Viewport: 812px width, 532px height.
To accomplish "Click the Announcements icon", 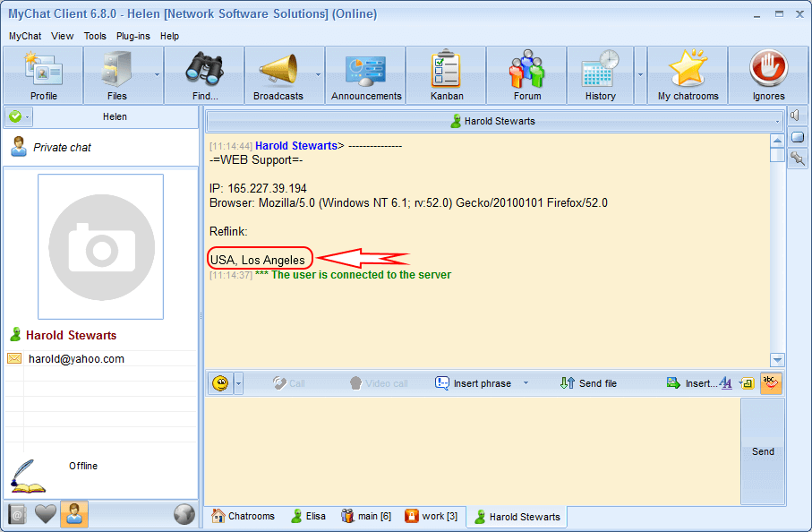I will click(365, 73).
